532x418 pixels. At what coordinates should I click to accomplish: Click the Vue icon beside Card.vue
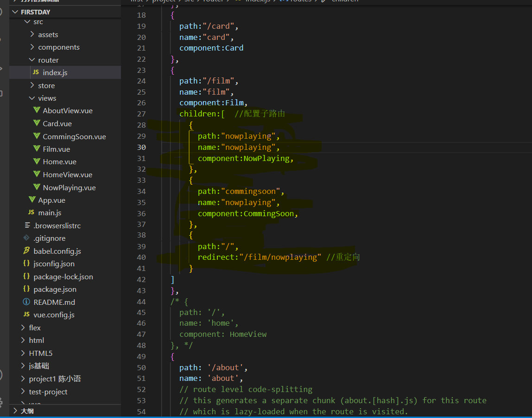point(37,123)
